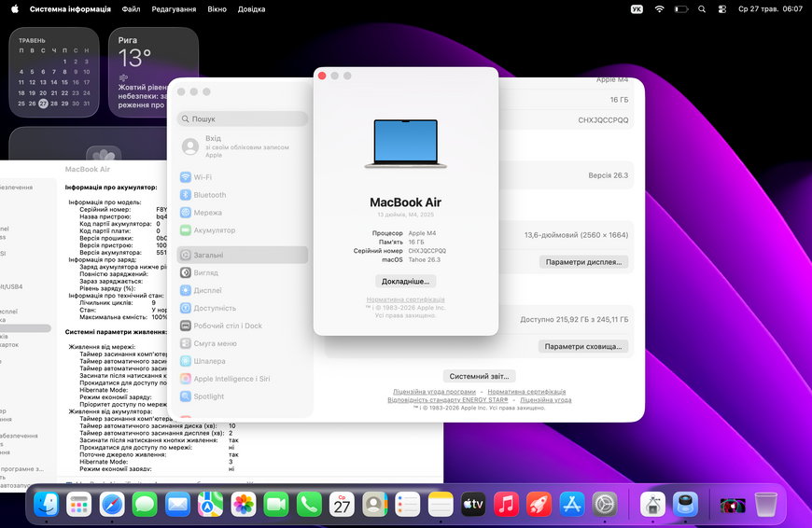Image resolution: width=812 pixels, height=528 pixels.
Task: Open Notes from the Dock
Action: pos(441,504)
